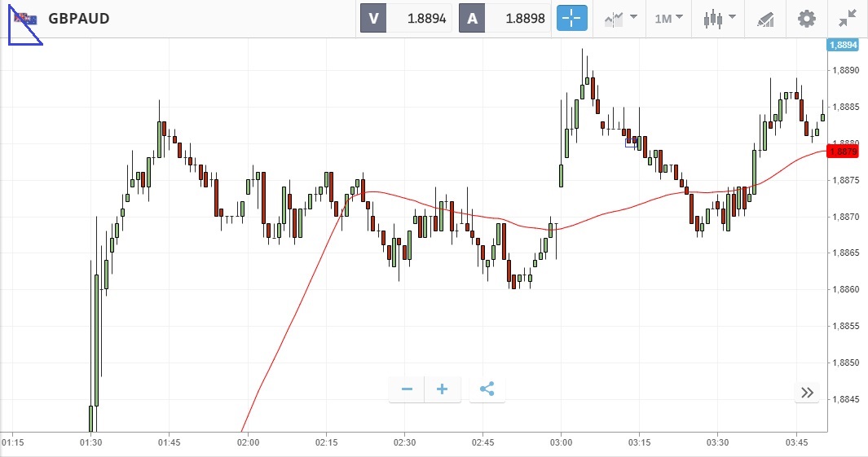Click the 01:45 time axis label
The height and width of the screenshot is (457, 868).
coord(170,442)
